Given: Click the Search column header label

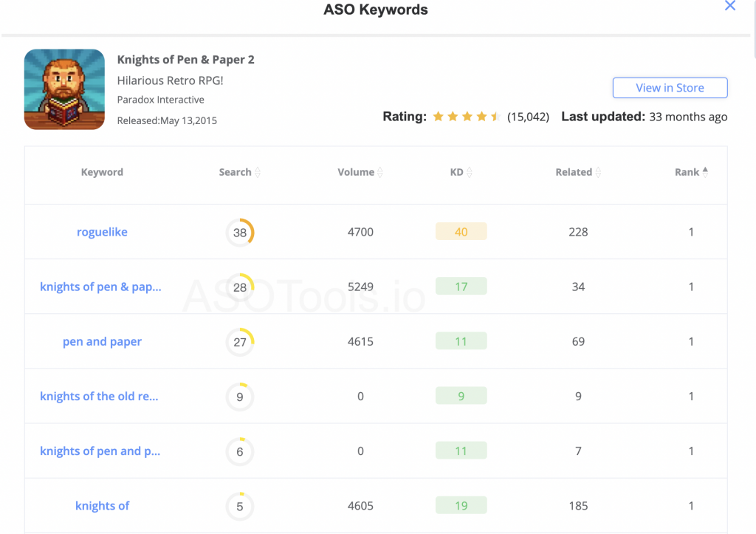Looking at the screenshot, I should [x=236, y=172].
